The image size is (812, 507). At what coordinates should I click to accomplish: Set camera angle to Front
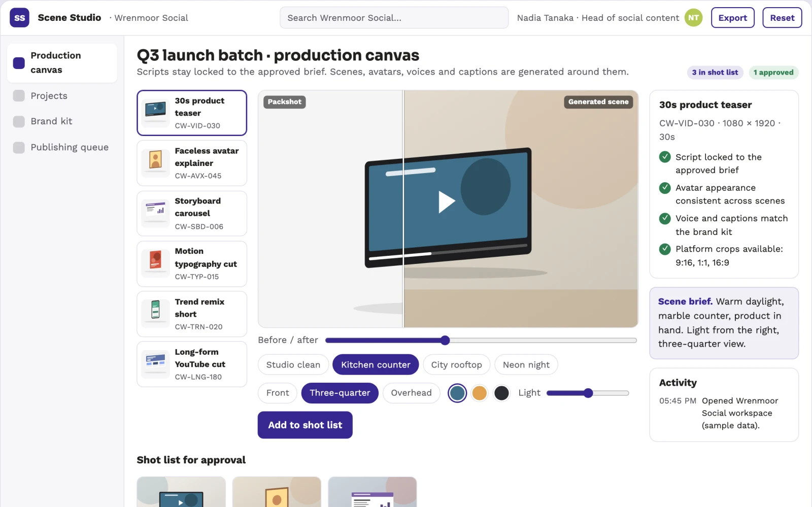click(278, 393)
